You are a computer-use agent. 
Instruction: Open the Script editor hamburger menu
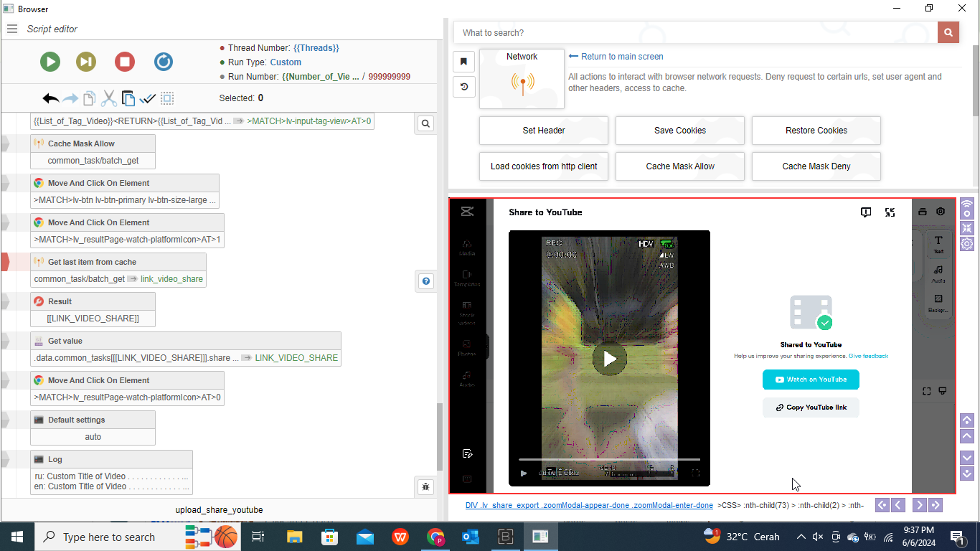[x=12, y=29]
